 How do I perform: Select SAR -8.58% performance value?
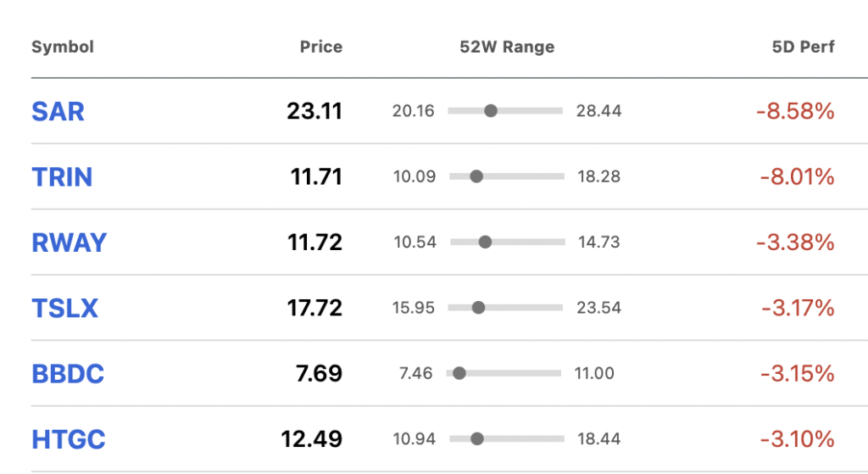click(x=795, y=111)
